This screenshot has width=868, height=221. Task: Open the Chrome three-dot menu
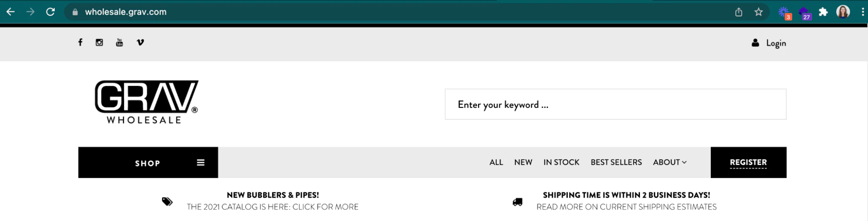pyautogui.click(x=863, y=12)
